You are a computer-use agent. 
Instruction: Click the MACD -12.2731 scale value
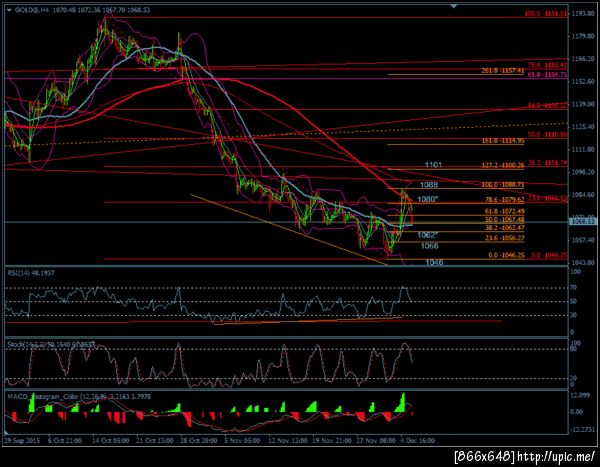click(x=582, y=430)
